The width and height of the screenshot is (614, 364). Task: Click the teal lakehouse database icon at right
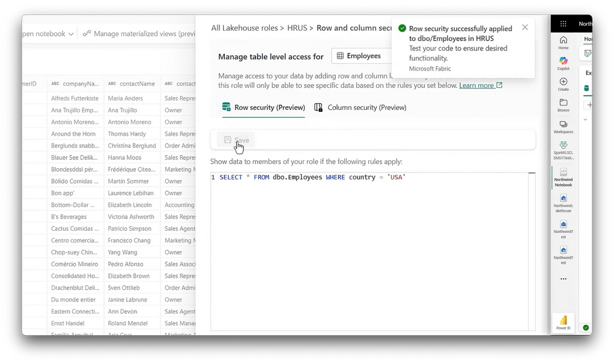pos(586,88)
